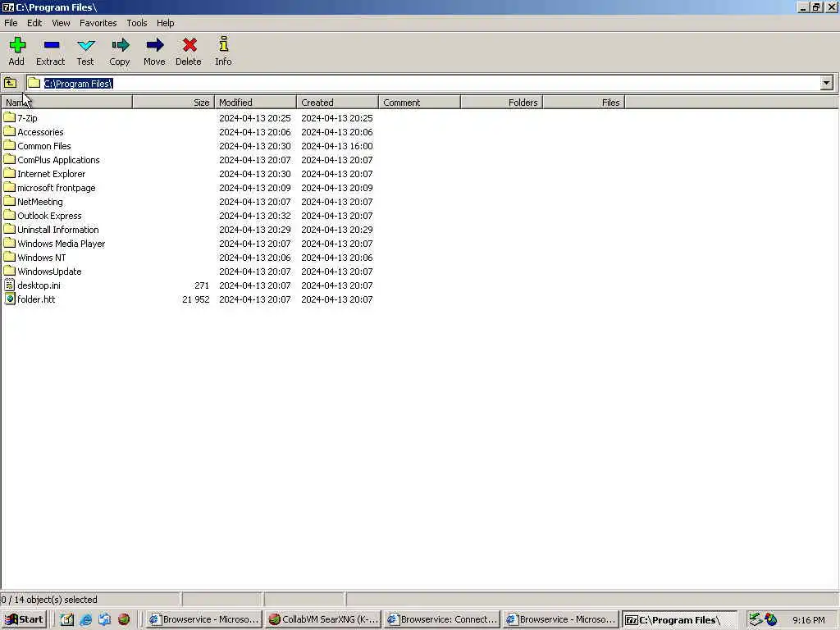
Task: Click the Copy toolbar icon
Action: (x=120, y=45)
